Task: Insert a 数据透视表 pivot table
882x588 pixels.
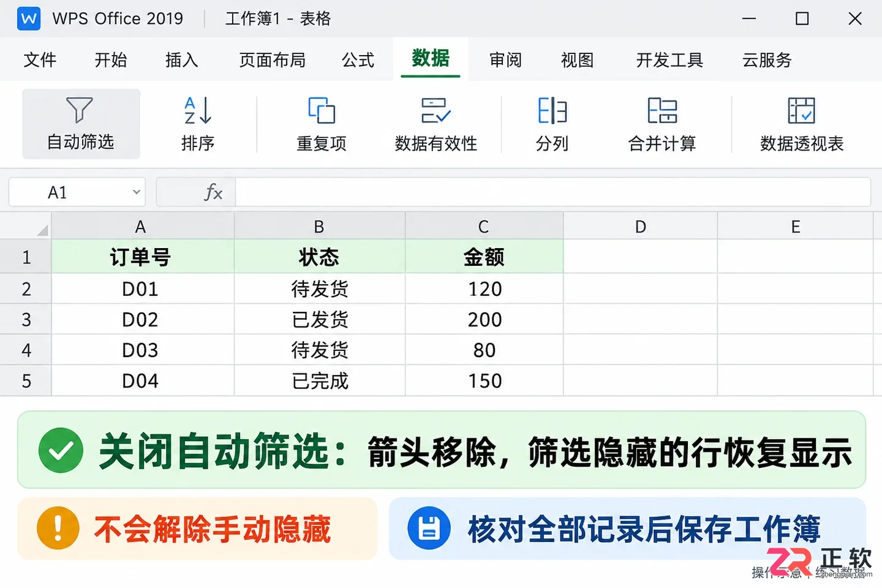Action: 802,124
